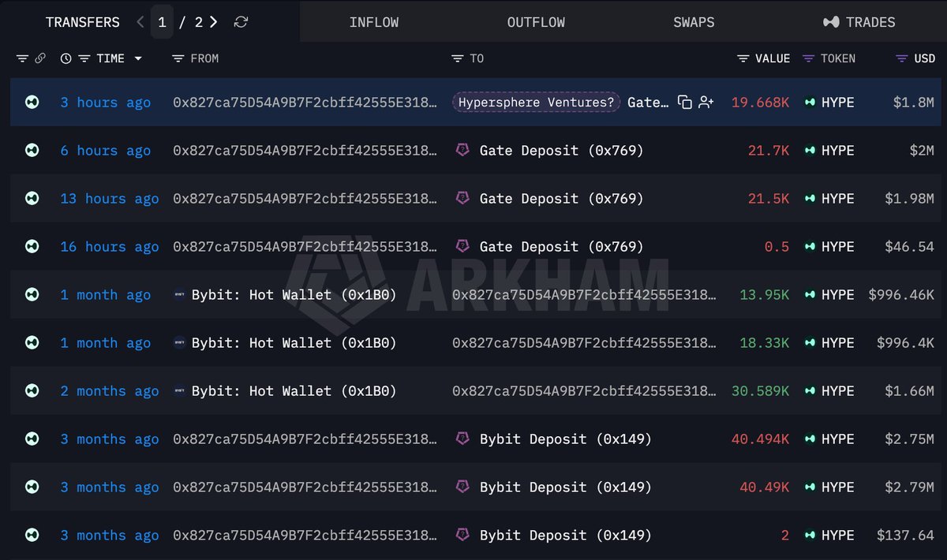Add contact icon in Hypersphere Ventures row

pos(706,102)
